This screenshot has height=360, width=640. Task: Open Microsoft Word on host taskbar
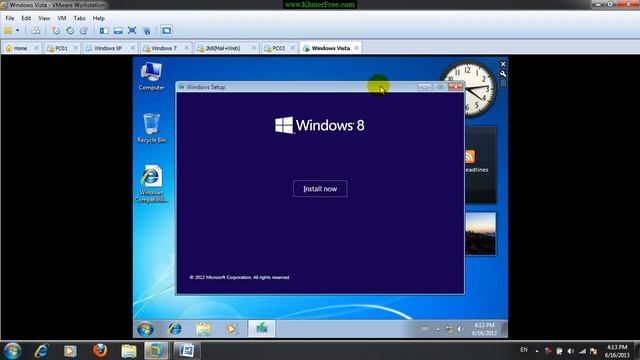[x=187, y=351]
